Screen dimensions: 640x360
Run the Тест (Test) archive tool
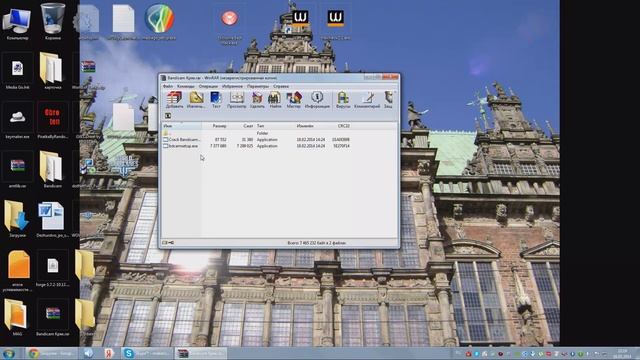click(x=216, y=100)
